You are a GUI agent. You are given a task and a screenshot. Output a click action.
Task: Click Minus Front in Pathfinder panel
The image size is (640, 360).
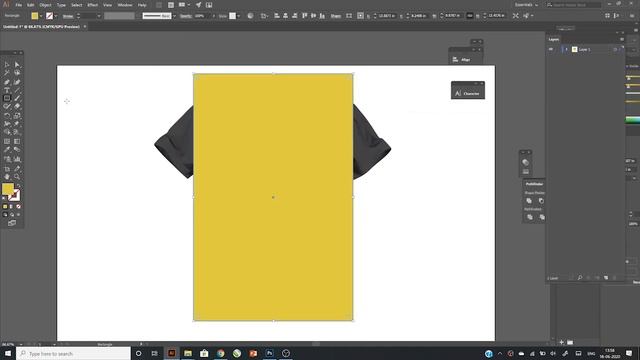[541, 201]
